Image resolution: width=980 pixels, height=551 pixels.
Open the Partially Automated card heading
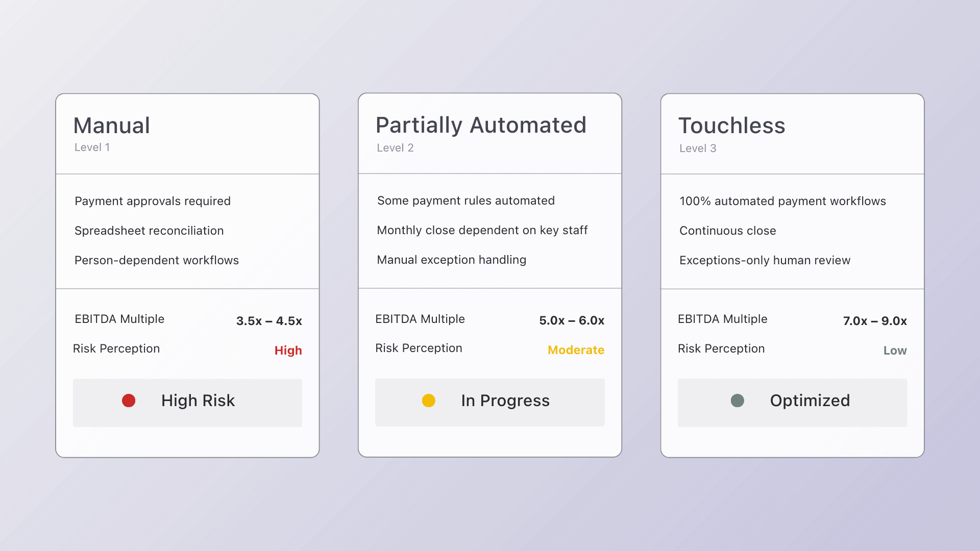tap(481, 125)
